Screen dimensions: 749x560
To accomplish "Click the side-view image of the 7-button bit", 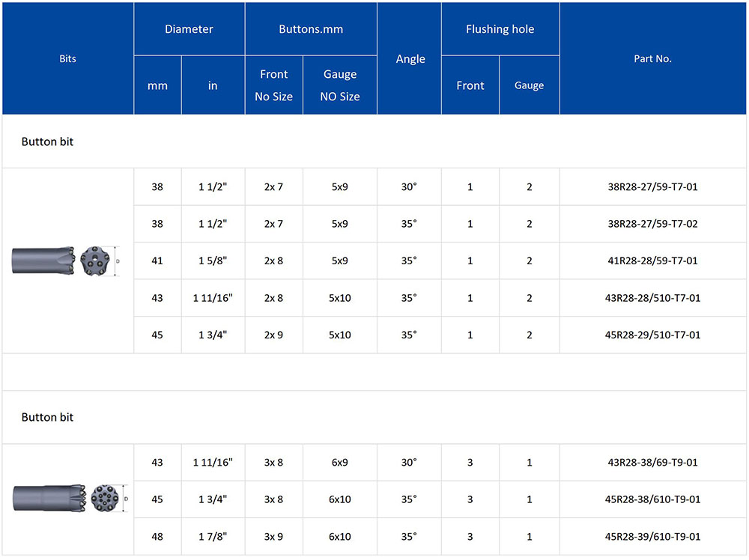I will tap(42, 261).
